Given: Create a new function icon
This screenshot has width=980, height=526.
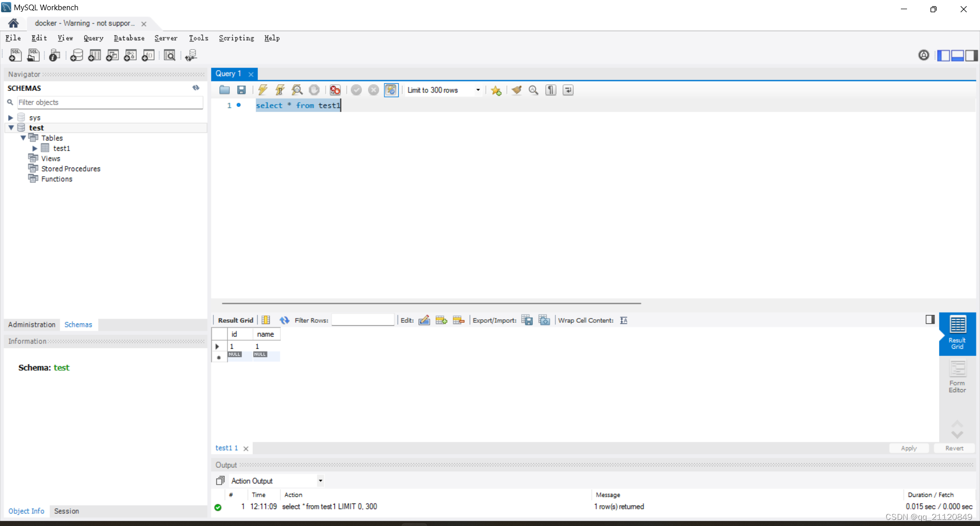Looking at the screenshot, I should pyautogui.click(x=148, y=55).
